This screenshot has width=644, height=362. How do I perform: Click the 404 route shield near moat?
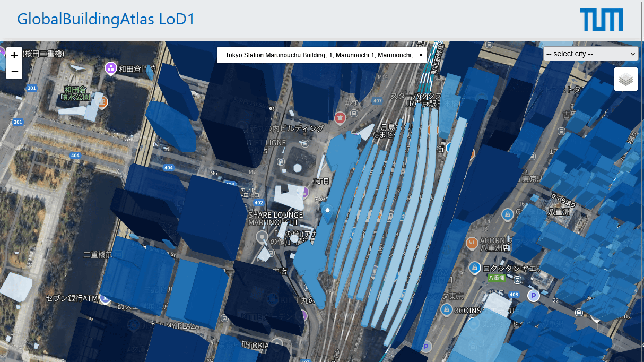[75, 156]
